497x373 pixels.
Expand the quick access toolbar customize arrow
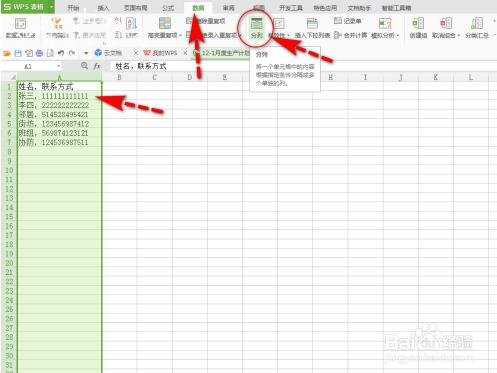coord(86,53)
